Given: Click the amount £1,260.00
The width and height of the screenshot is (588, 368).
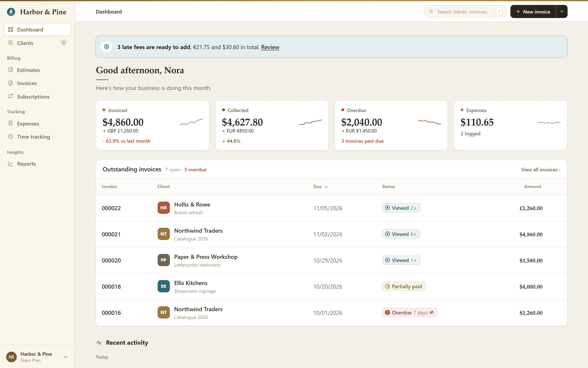Looking at the screenshot, I should tap(531, 208).
